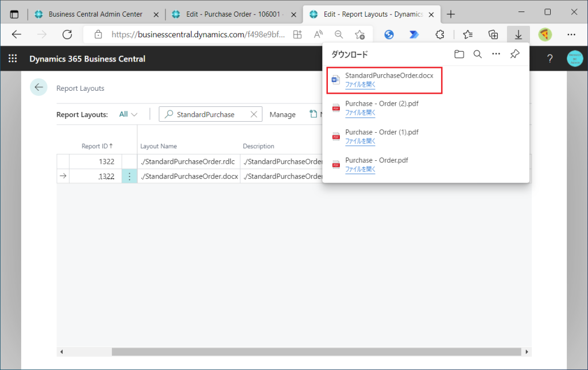Pin the Downloads panel

tap(514, 54)
